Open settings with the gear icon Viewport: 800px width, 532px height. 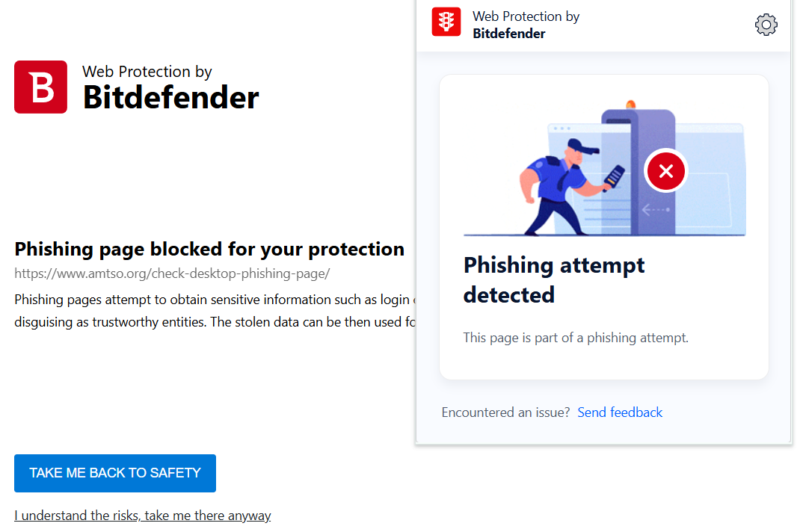(766, 25)
